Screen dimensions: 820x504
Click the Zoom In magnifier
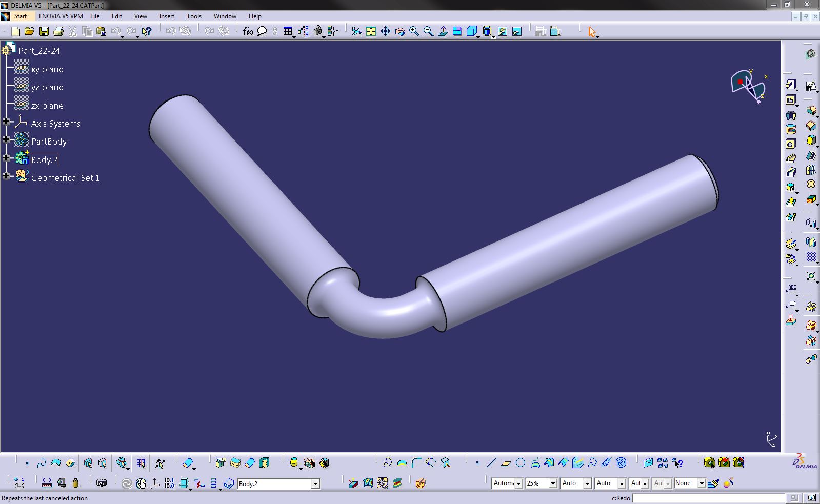(414, 32)
